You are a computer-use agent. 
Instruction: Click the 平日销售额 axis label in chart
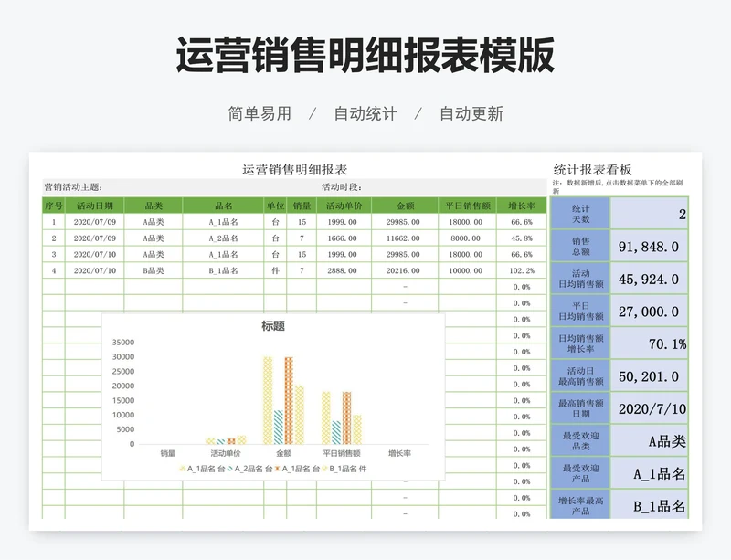point(342,453)
